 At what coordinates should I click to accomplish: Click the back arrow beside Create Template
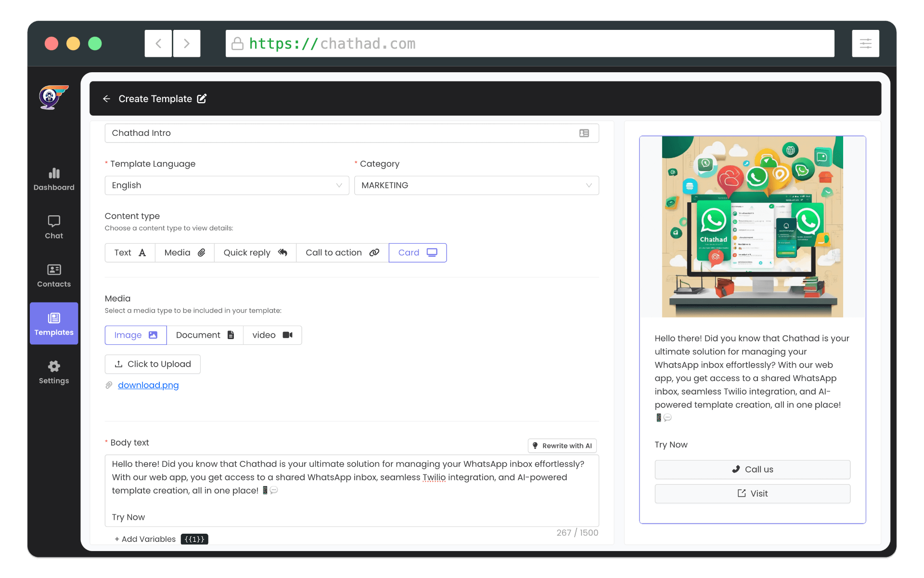[106, 99]
